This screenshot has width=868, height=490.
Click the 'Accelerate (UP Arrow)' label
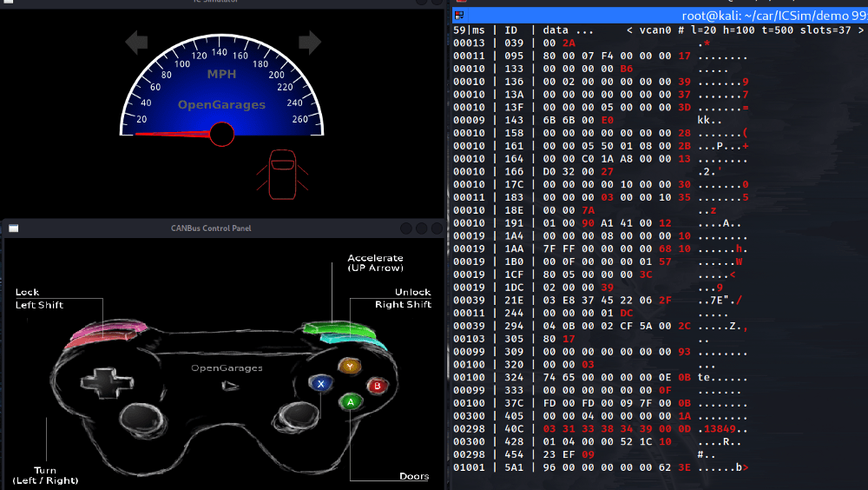375,262
